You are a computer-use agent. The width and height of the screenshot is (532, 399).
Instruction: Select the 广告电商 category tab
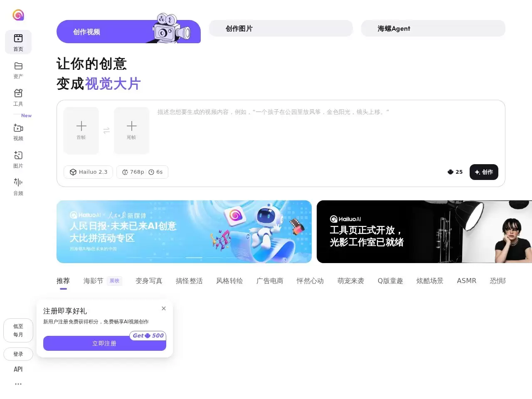pyautogui.click(x=270, y=281)
